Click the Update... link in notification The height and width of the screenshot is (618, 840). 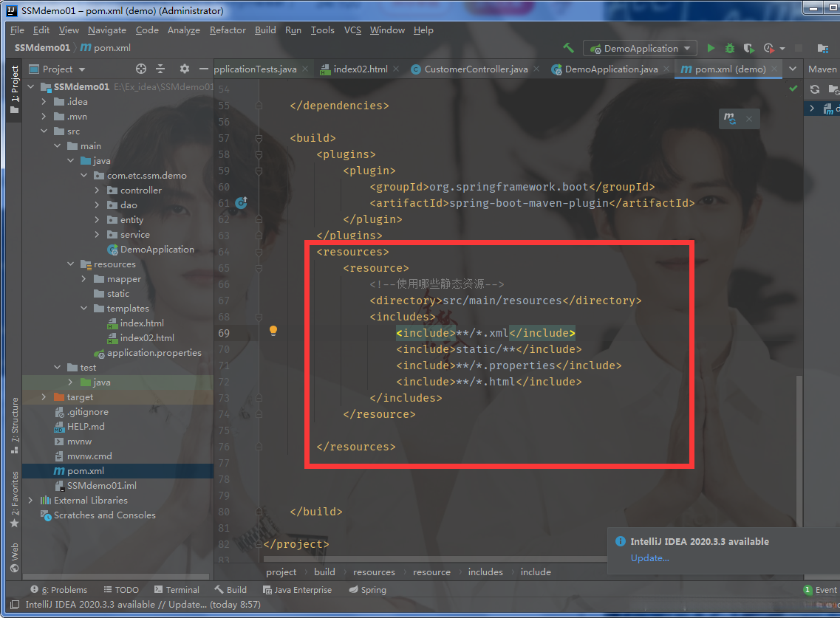click(650, 558)
